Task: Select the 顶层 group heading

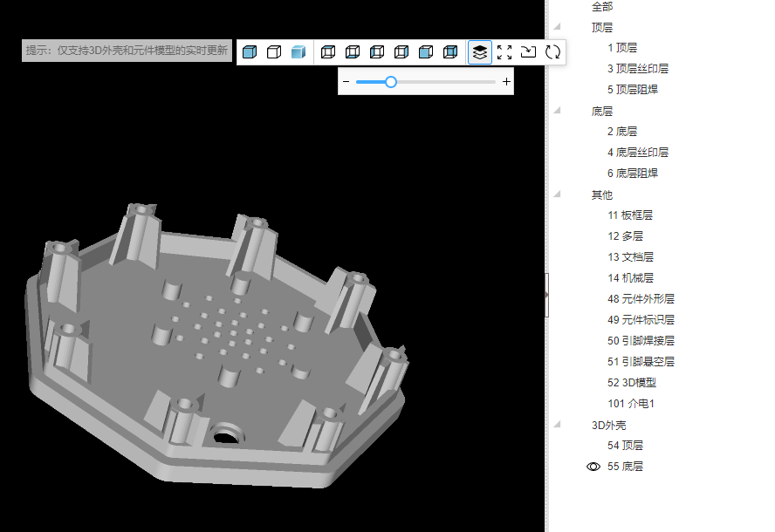Action: tap(602, 28)
